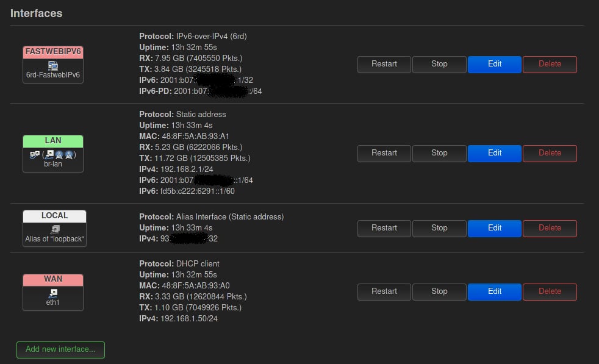
Task: Delete the FASTWEBIPV6 interface
Action: (550, 64)
